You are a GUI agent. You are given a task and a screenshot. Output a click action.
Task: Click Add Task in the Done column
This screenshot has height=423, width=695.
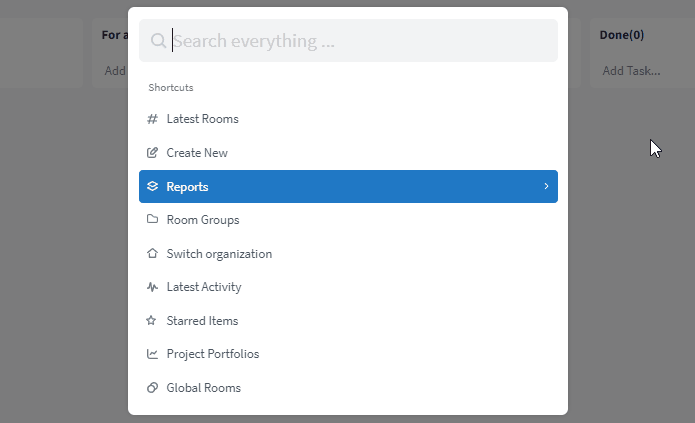[x=631, y=71]
